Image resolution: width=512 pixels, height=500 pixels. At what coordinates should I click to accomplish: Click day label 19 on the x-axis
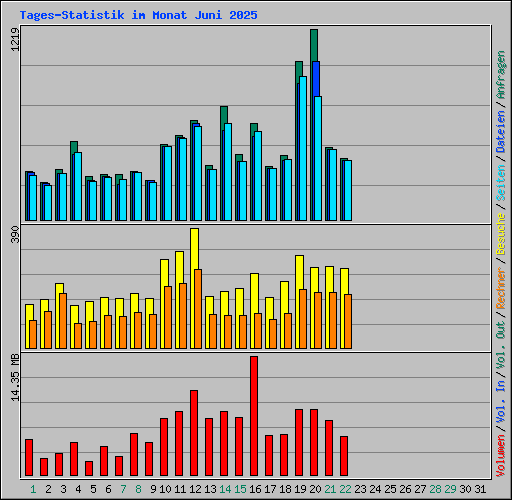point(300,489)
